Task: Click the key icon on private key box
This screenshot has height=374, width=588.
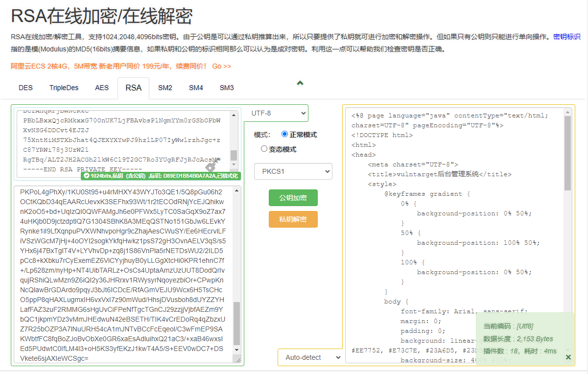Action: (212, 166)
